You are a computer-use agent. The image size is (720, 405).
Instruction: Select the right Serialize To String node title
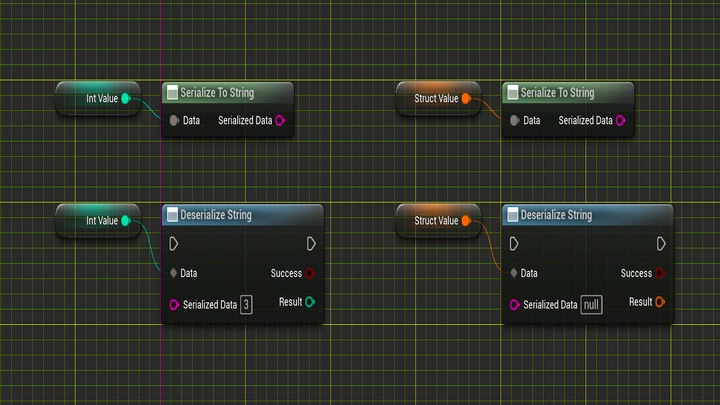tap(557, 93)
